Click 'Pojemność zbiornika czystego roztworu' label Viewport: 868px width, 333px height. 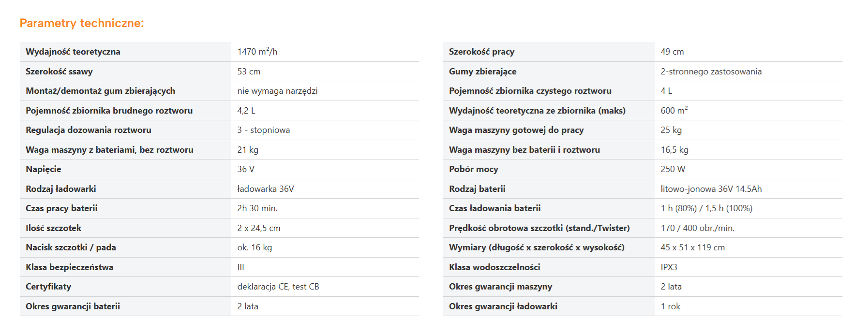click(530, 91)
